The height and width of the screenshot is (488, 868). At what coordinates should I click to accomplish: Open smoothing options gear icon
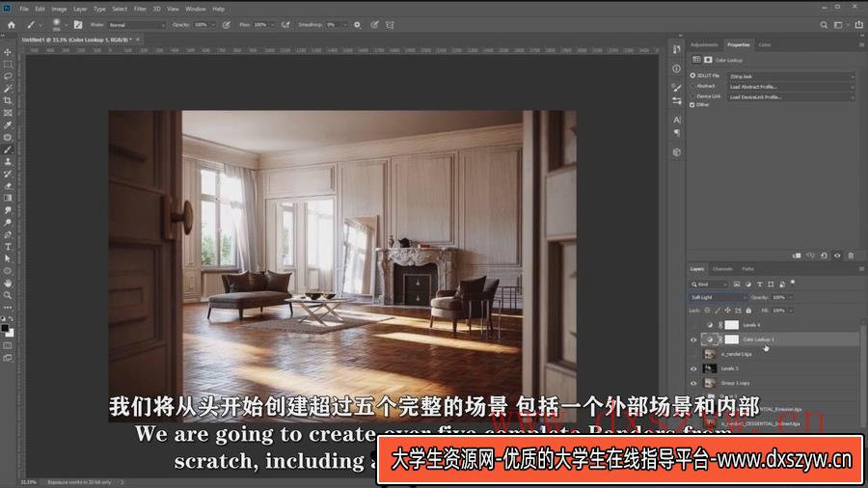point(358,25)
